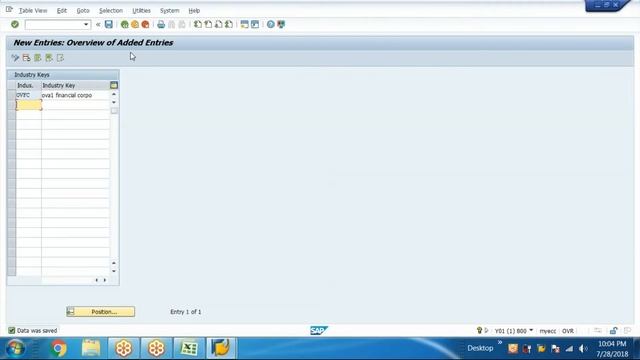The height and width of the screenshot is (360, 640).
Task: Open the Table View menu
Action: pyautogui.click(x=33, y=11)
